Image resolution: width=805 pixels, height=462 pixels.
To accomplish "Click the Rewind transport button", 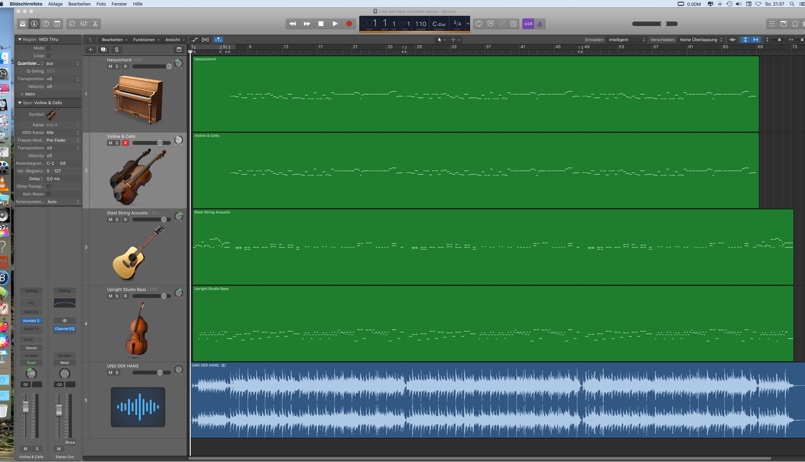I will pyautogui.click(x=292, y=24).
